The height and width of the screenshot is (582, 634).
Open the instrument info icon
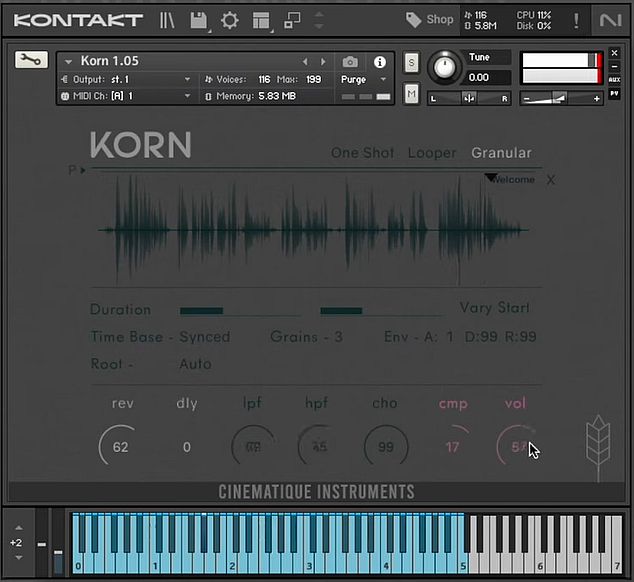coord(379,62)
